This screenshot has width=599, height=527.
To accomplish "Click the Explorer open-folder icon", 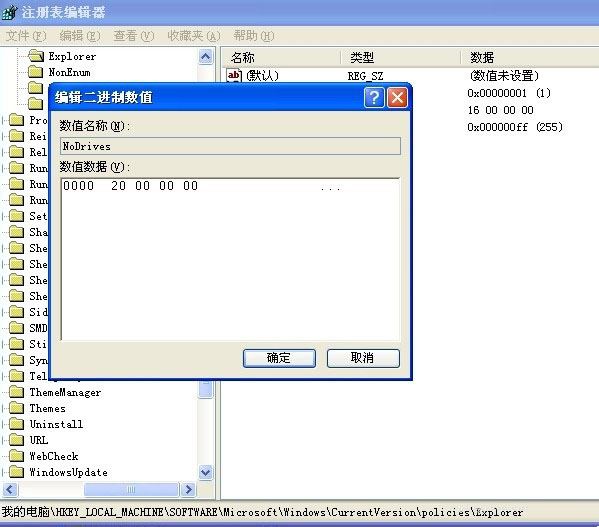I will [x=36, y=56].
